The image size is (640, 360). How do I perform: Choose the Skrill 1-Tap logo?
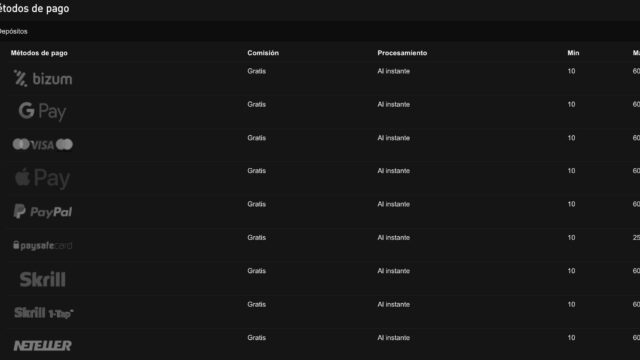(x=44, y=313)
